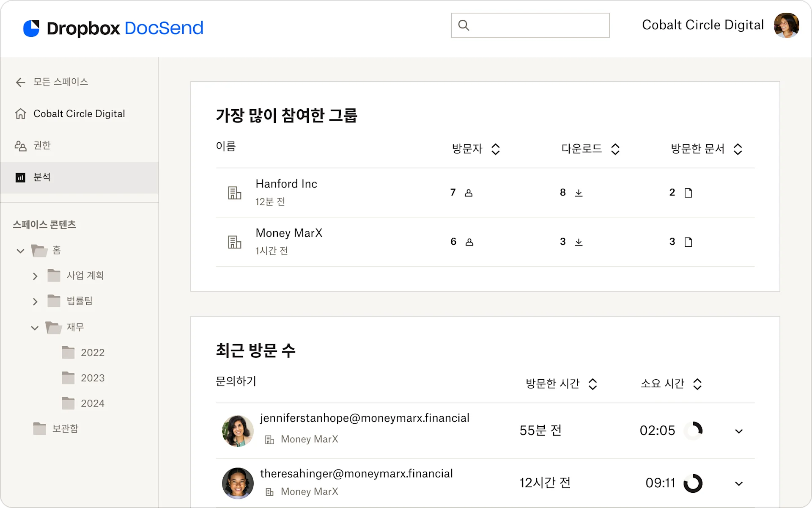Click the 2024 folder icon
The height and width of the screenshot is (508, 812).
point(68,403)
